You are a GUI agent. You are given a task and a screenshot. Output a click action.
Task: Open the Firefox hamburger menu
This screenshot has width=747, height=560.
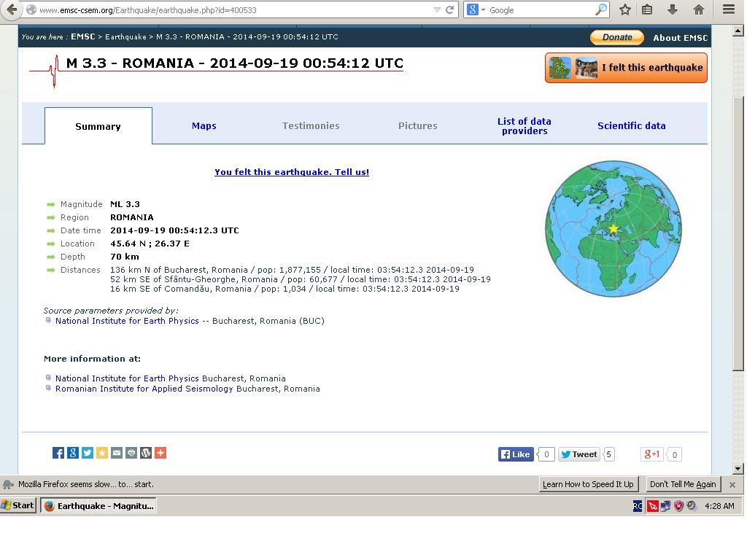(728, 9)
